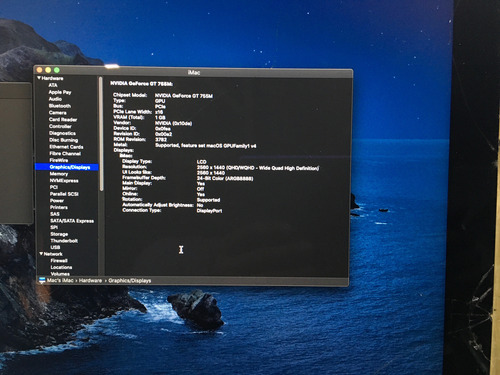Click the Framebuffer Depth 24-Bit Color value

pyautogui.click(x=225, y=178)
